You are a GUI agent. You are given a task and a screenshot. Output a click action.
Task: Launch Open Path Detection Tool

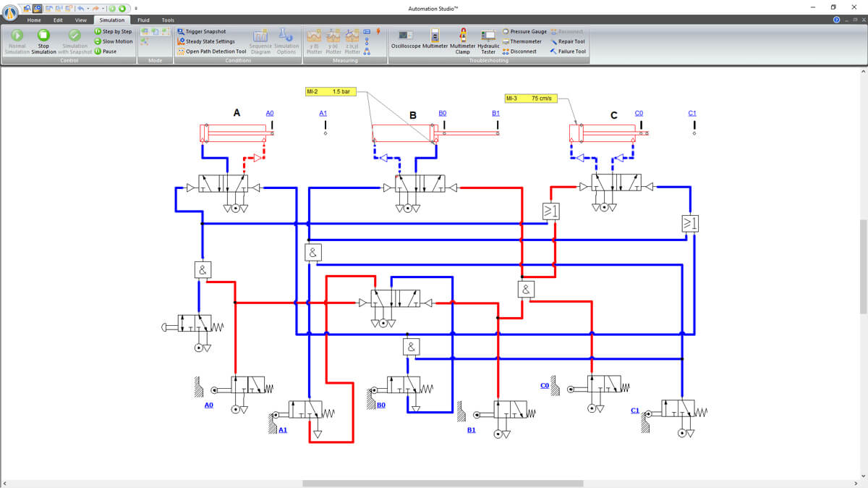[212, 51]
